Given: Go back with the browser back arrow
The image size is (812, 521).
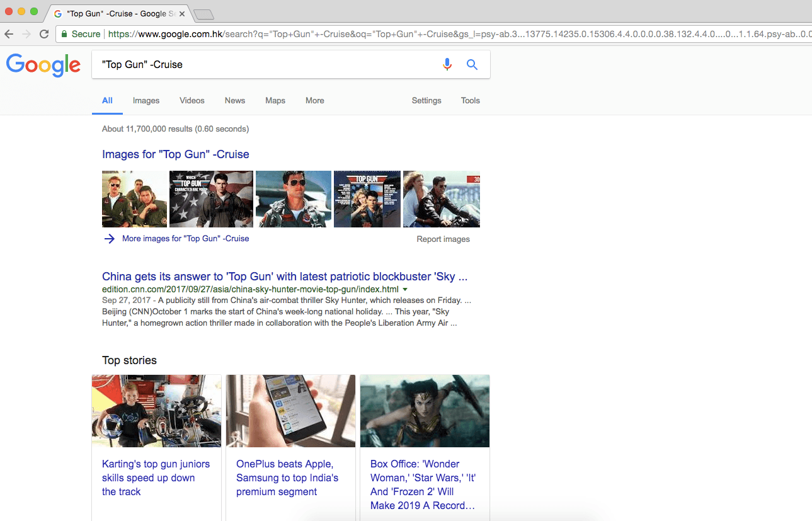Looking at the screenshot, I should [x=9, y=34].
